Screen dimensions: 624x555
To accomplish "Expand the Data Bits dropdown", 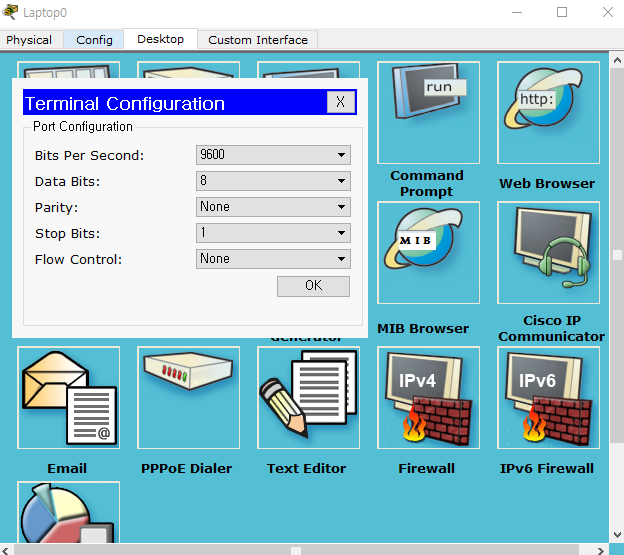I will tap(273, 181).
